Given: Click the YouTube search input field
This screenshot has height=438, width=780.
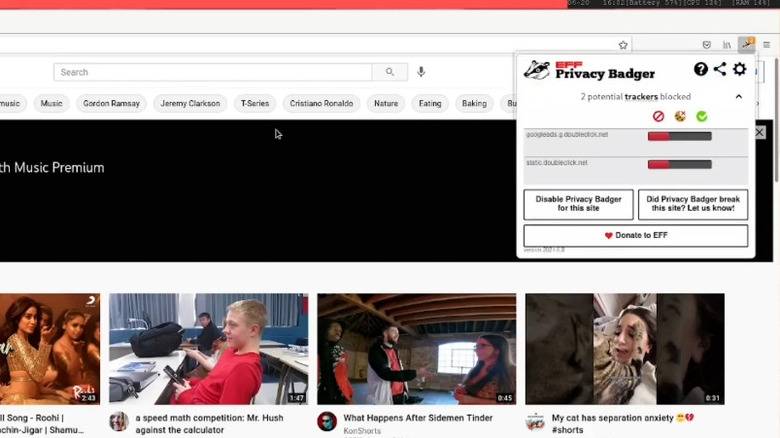Looking at the screenshot, I should pyautogui.click(x=213, y=72).
